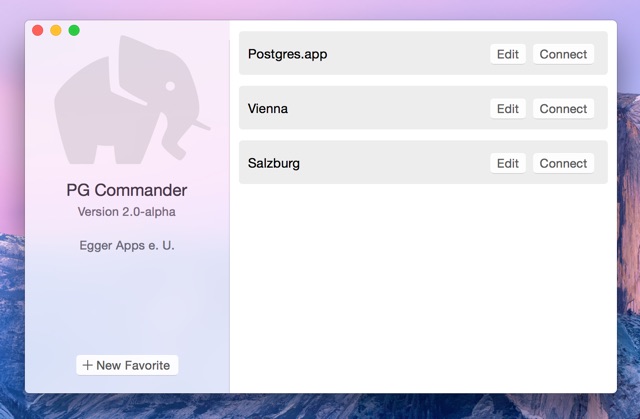The image size is (640, 419).
Task: Edit the Vienna favorite
Action: click(508, 109)
